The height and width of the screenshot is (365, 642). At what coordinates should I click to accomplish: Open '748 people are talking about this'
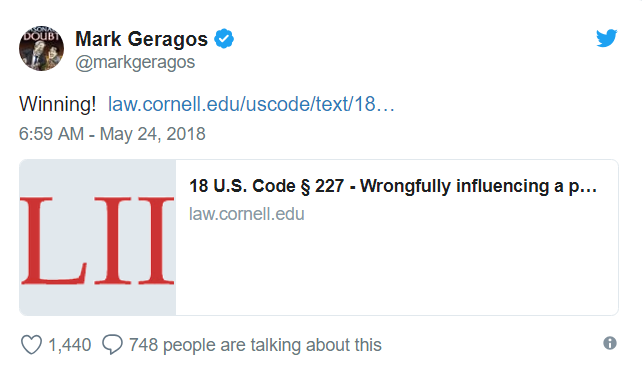(255, 345)
